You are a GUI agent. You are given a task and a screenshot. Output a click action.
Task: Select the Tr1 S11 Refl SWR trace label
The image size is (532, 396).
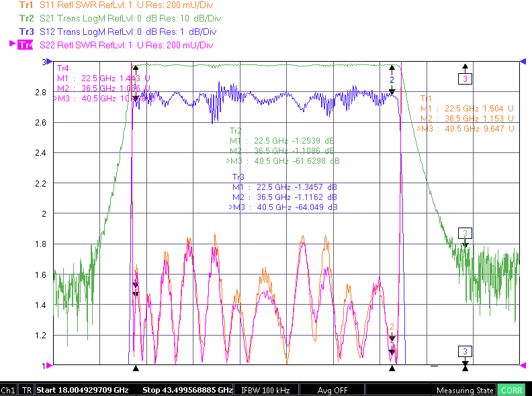point(116,5)
